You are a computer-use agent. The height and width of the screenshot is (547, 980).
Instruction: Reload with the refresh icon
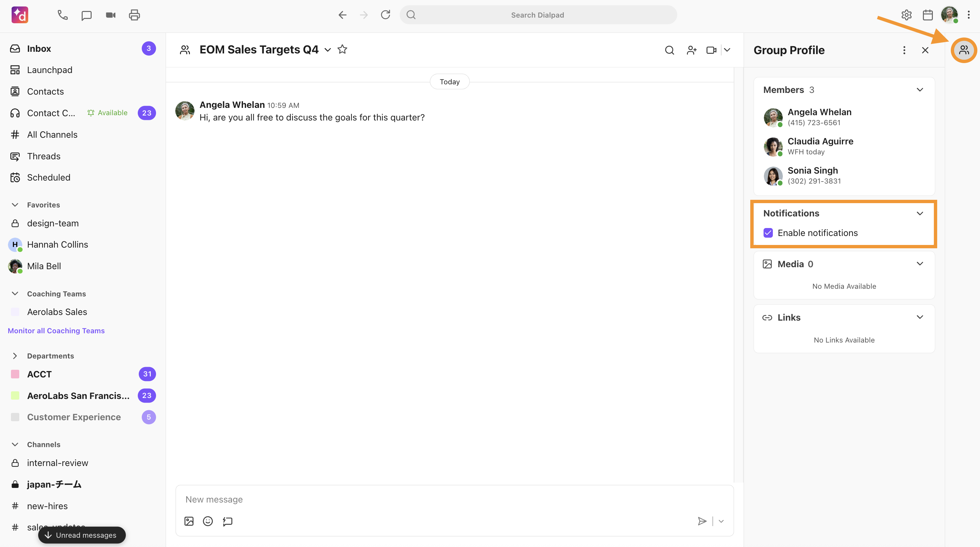click(x=385, y=15)
